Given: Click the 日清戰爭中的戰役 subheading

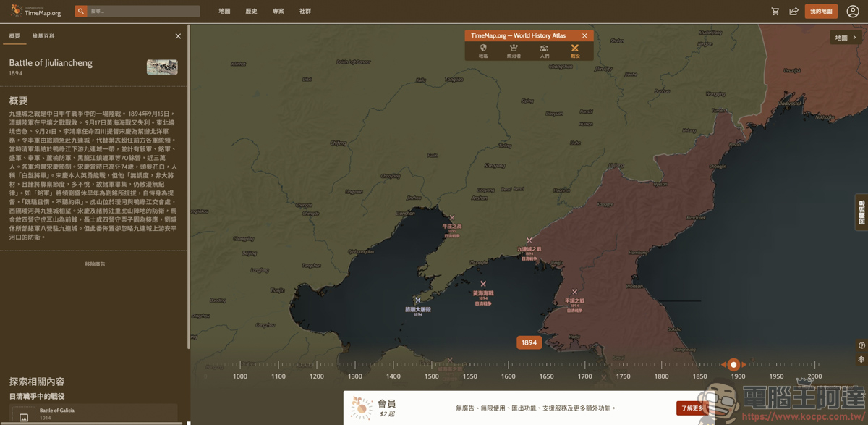Looking at the screenshot, I should coord(37,396).
